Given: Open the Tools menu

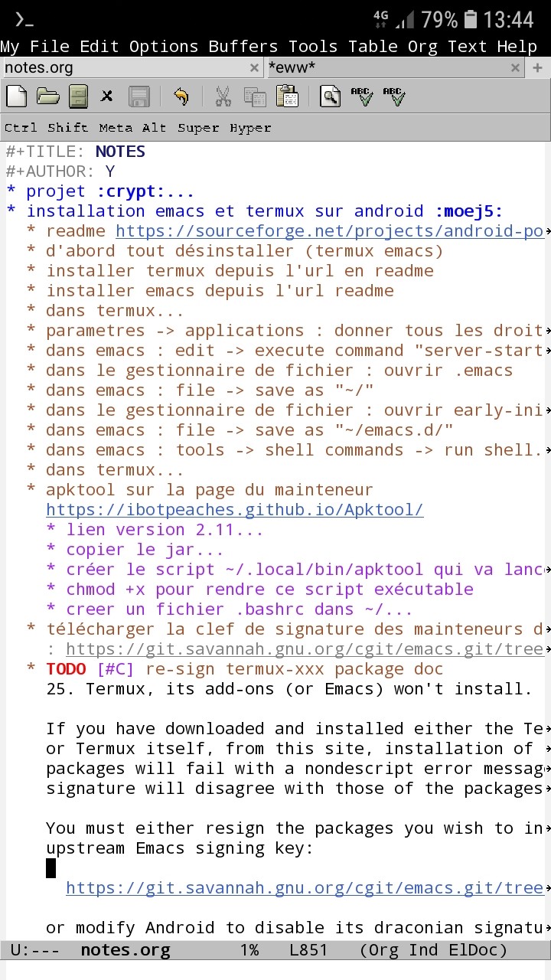Looking at the screenshot, I should [x=313, y=47].
